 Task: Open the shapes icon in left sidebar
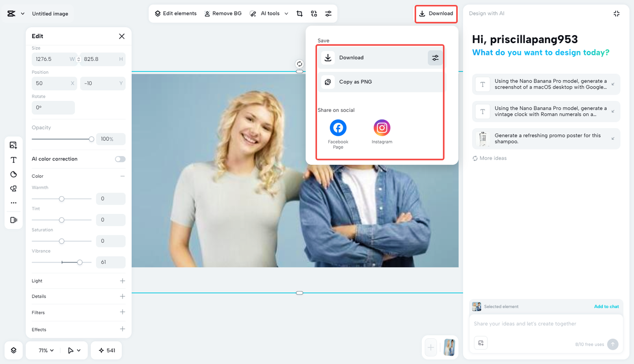13,189
